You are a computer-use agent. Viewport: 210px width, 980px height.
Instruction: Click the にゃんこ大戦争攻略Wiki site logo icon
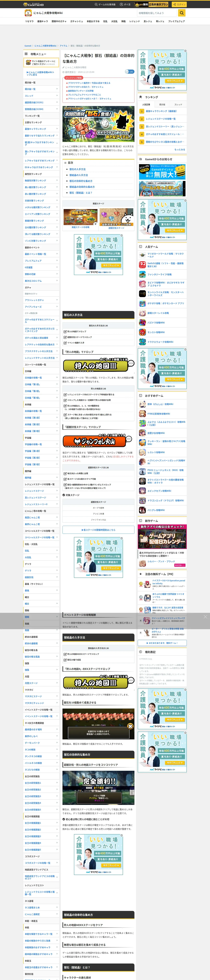click(28, 13)
